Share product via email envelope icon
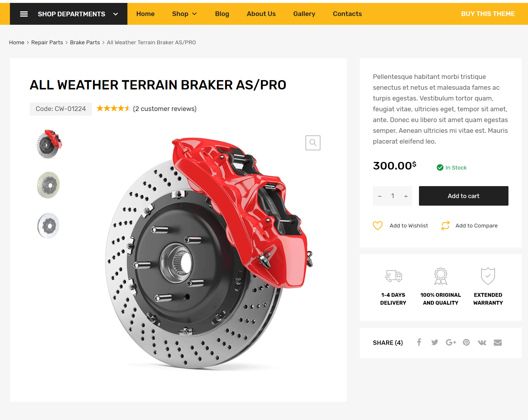This screenshot has width=528, height=420. (x=498, y=343)
